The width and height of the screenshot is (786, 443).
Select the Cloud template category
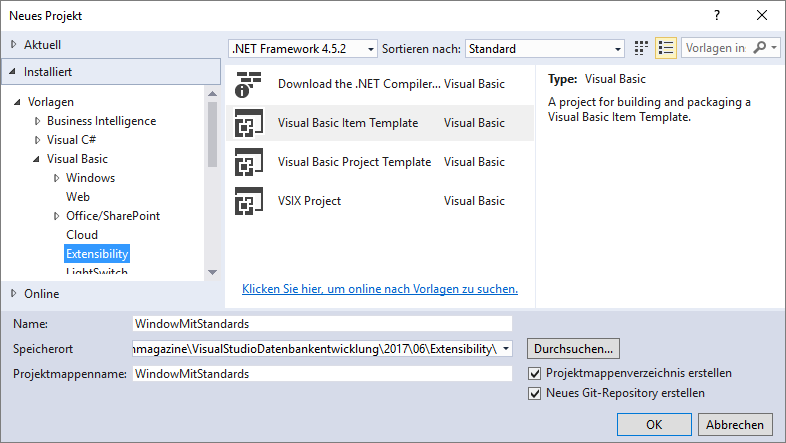[x=82, y=235]
